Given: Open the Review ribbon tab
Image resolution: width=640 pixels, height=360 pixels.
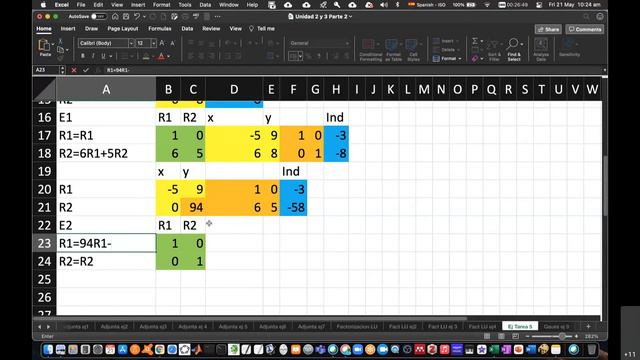Looking at the screenshot, I should tap(211, 29).
